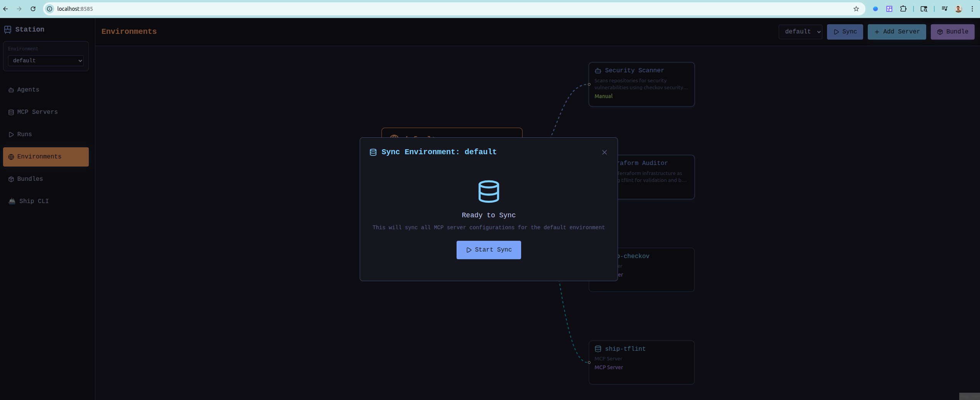
Task: Click the Environment label in sidebar
Action: (23, 49)
